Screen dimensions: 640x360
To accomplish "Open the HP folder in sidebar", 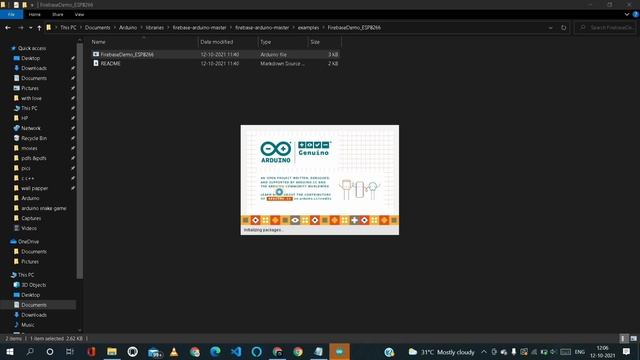I will [x=24, y=118].
